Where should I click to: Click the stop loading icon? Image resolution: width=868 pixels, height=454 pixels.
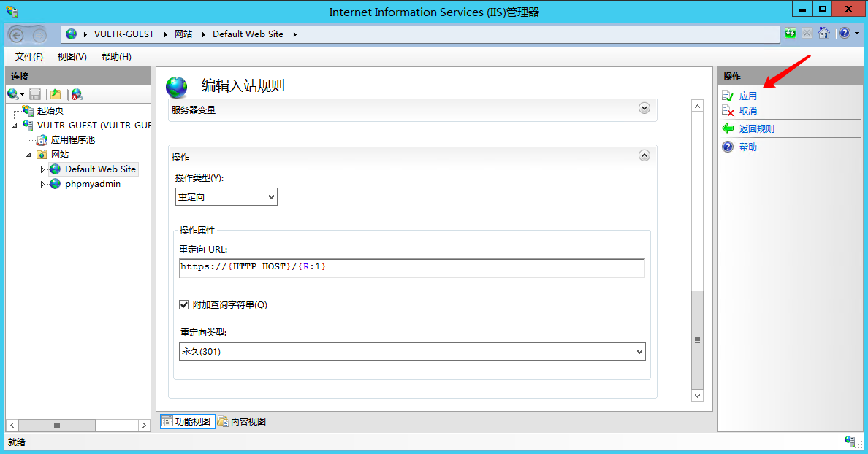[807, 33]
